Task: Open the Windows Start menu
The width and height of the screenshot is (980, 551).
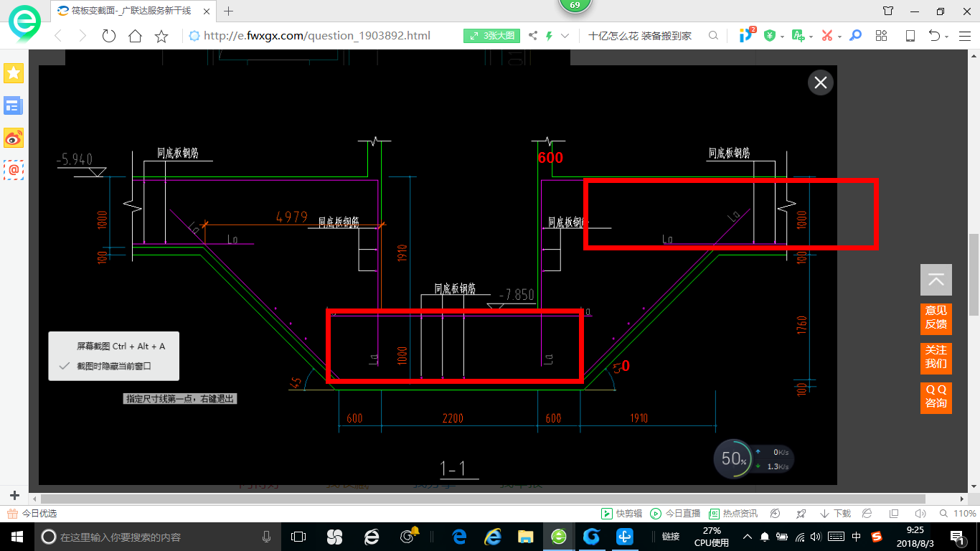Action: click(x=17, y=537)
